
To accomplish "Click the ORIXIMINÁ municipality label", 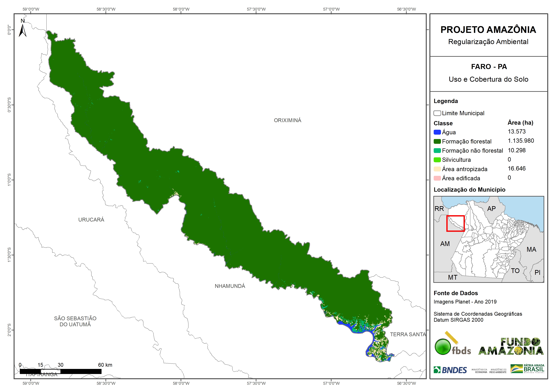I will (287, 120).
